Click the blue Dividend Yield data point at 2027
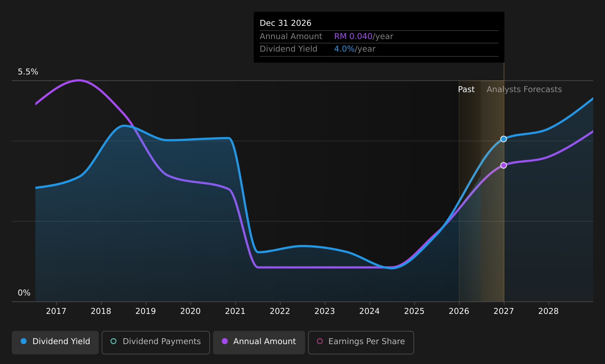 click(504, 139)
